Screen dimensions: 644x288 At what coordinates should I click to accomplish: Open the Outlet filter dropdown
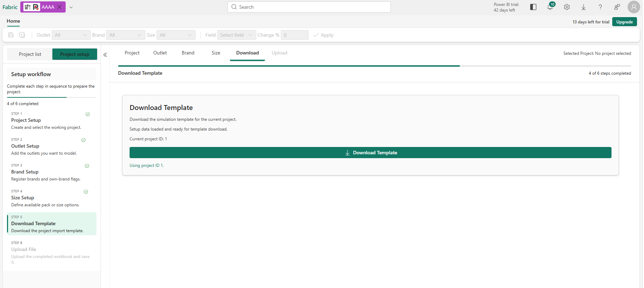point(71,35)
